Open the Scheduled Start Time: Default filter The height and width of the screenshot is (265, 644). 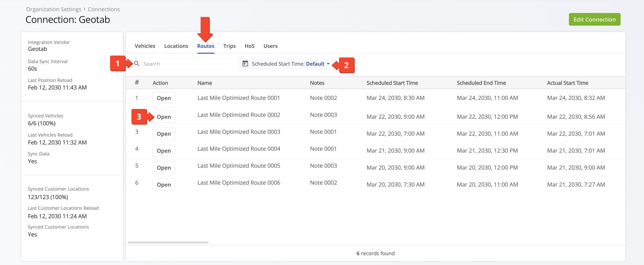pyautogui.click(x=288, y=64)
